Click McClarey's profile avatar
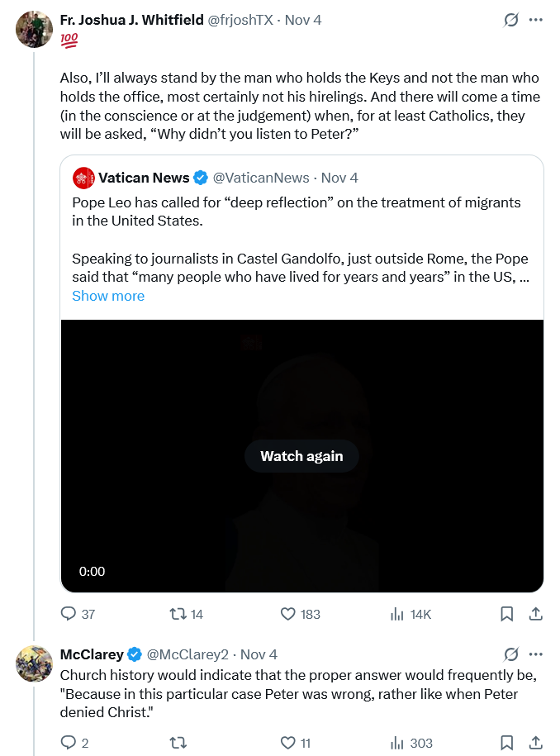This screenshot has width=560, height=756. (x=34, y=663)
